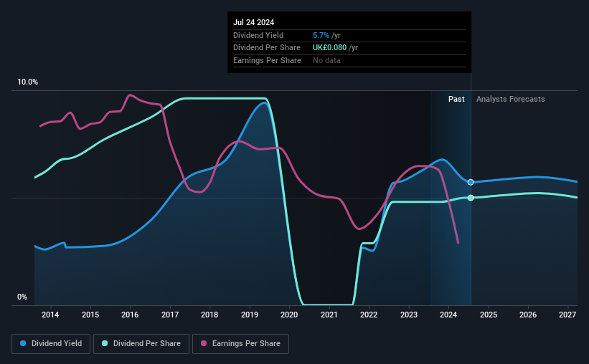Click the 2014 x-axis label
The image size is (589, 364).
pyautogui.click(x=50, y=315)
